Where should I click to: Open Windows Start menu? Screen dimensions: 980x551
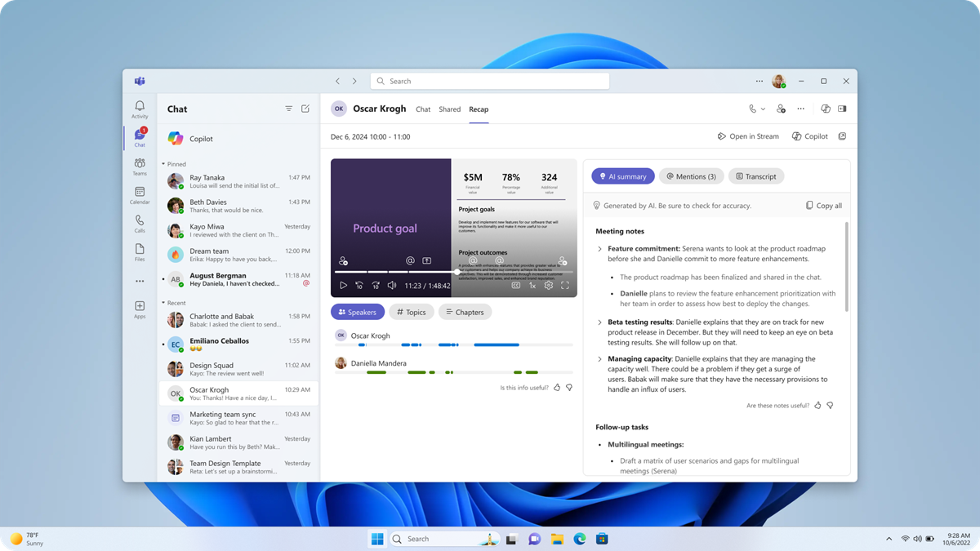click(377, 539)
